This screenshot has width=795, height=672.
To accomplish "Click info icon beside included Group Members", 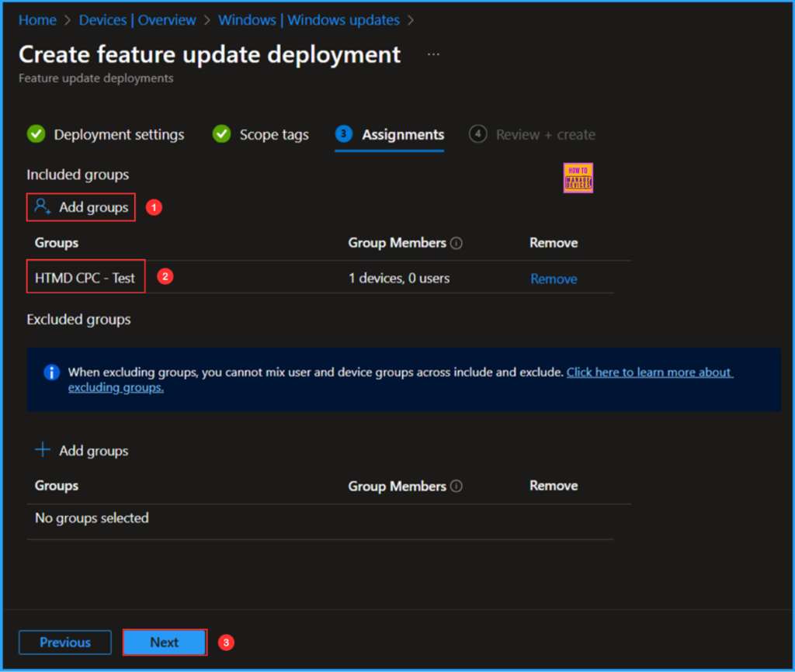I will pyautogui.click(x=457, y=243).
